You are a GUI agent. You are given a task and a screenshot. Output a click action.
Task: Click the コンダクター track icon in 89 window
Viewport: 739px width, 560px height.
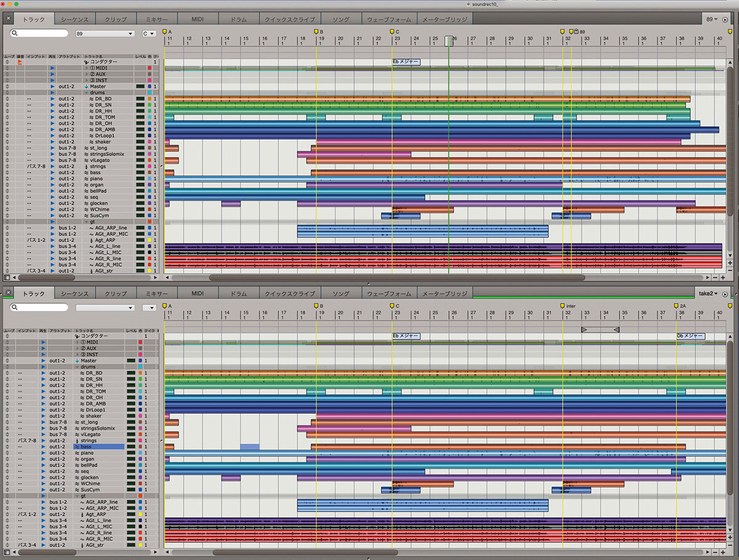click(86, 62)
